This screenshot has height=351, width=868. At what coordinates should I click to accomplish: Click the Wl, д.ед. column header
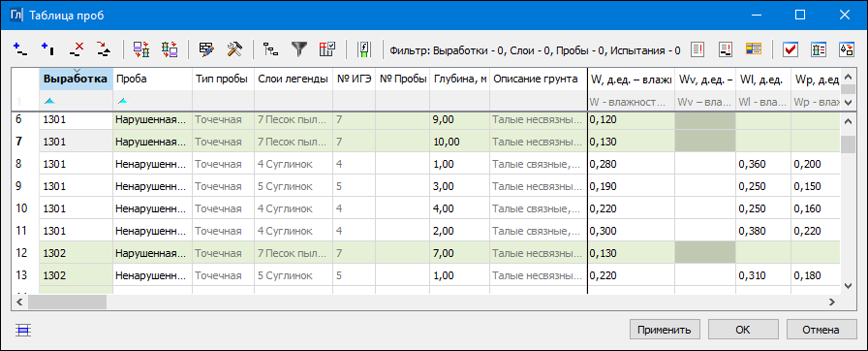coord(762,80)
